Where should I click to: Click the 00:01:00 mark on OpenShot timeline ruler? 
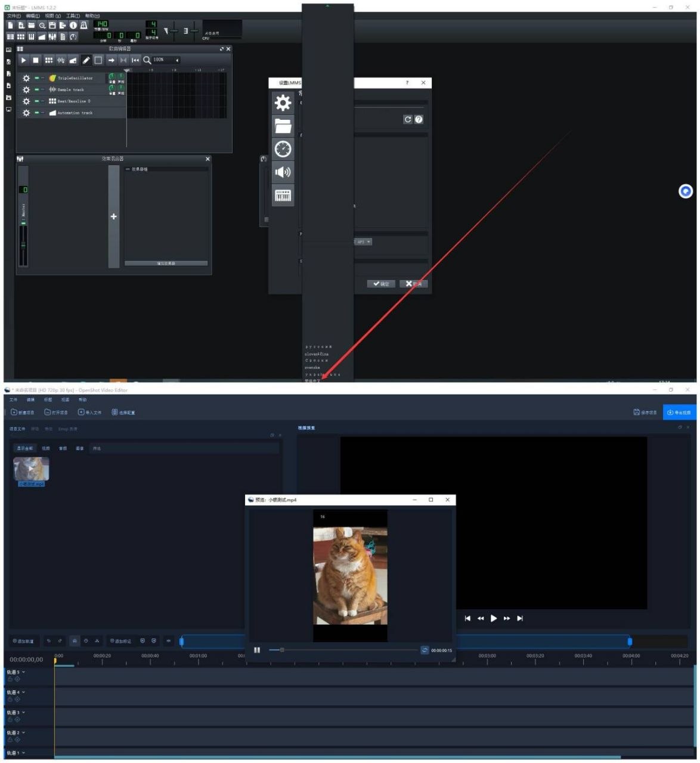pos(198,656)
